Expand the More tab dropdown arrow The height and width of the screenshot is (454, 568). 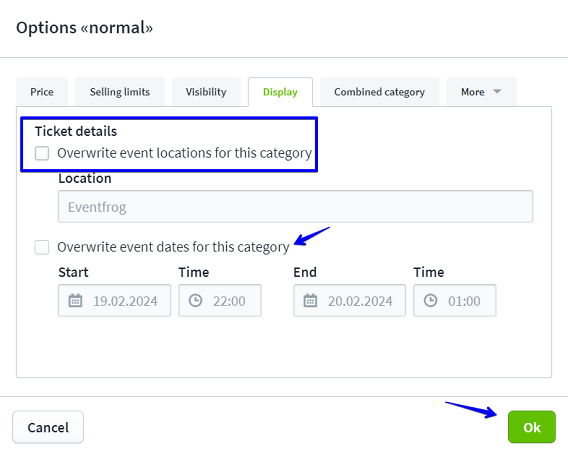(x=497, y=92)
